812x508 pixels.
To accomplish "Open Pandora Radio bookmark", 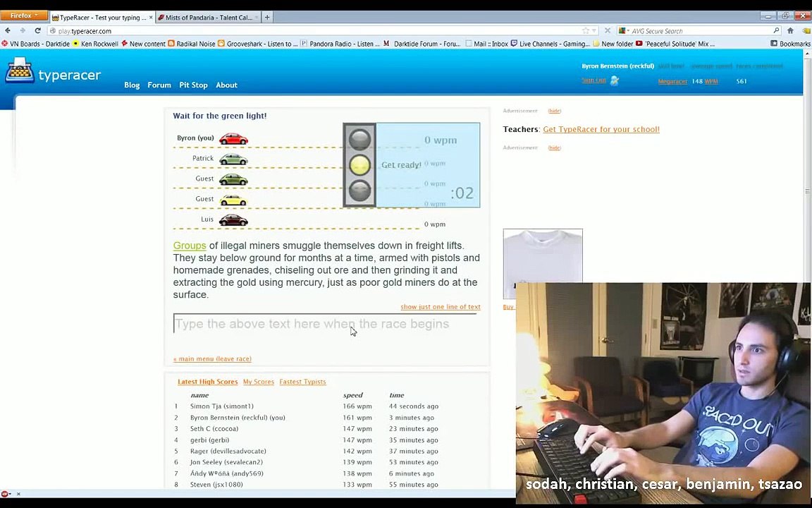I will [340, 44].
